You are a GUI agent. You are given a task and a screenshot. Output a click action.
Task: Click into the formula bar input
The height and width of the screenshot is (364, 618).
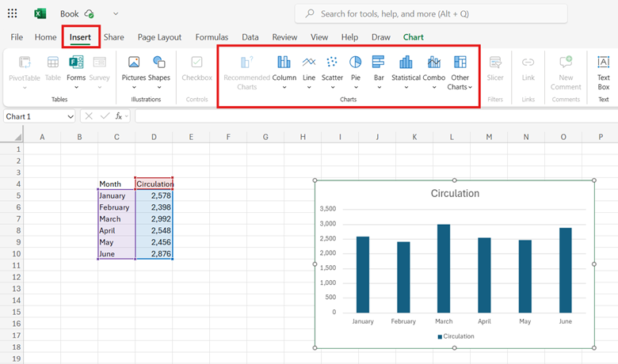[376, 116]
